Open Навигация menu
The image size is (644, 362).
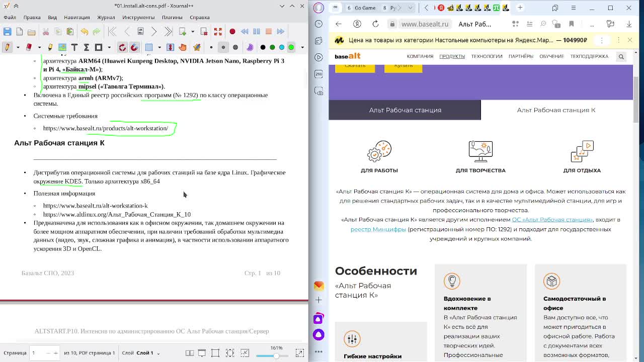[77, 17]
